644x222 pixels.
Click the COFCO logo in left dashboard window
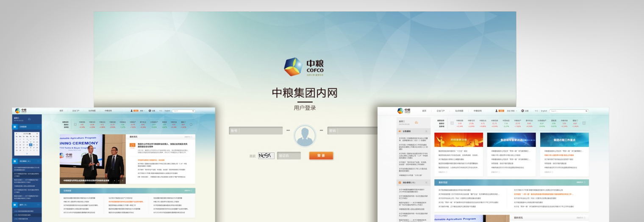(21, 111)
